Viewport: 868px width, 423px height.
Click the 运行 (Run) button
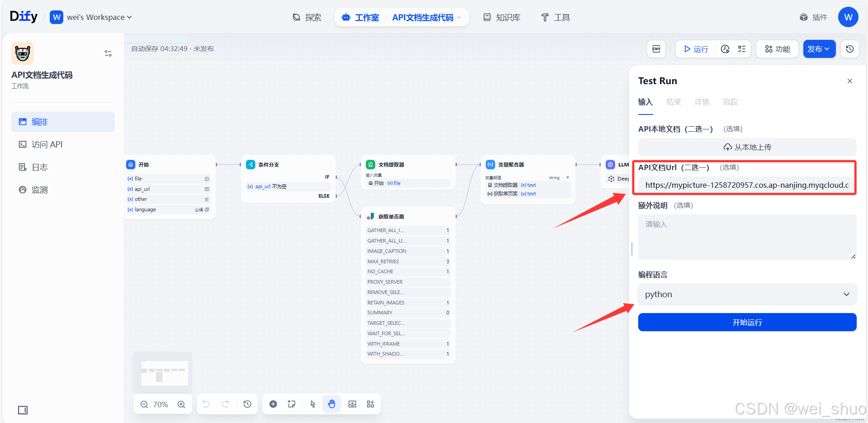click(x=696, y=49)
